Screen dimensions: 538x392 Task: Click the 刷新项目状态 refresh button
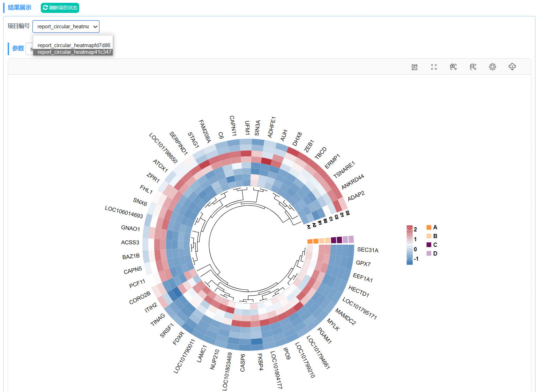pyautogui.click(x=60, y=8)
